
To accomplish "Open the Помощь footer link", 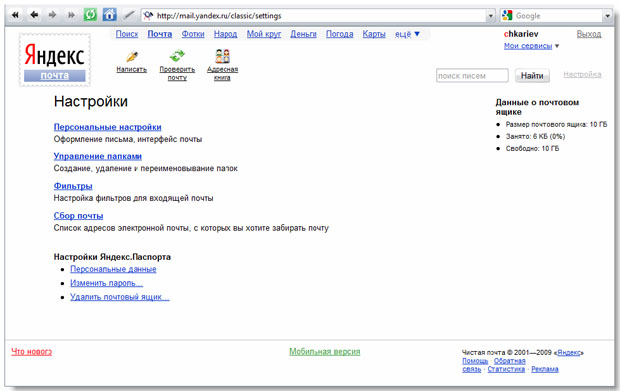I will [475, 361].
